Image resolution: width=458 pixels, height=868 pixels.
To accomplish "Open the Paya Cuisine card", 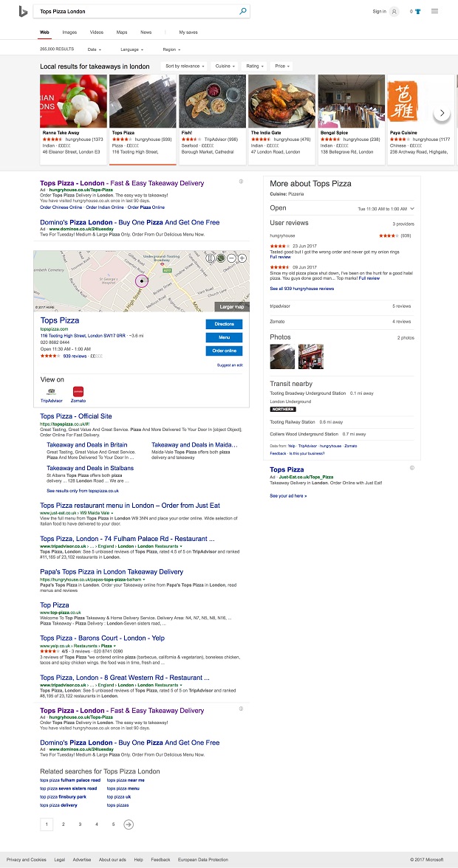I will click(421, 119).
